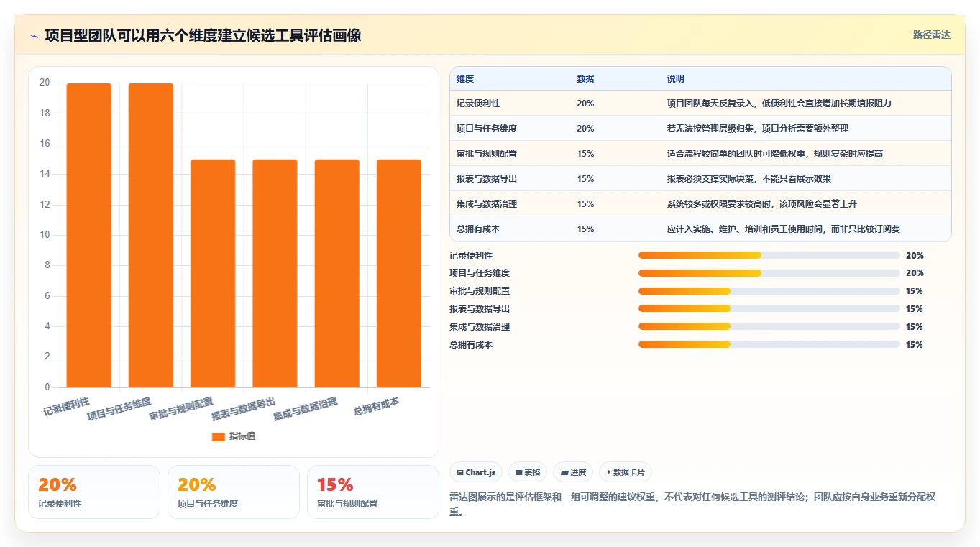Screen dimensions: 980x547
Task: Click the 20% value in the 记录便利性 table row
Action: click(585, 104)
